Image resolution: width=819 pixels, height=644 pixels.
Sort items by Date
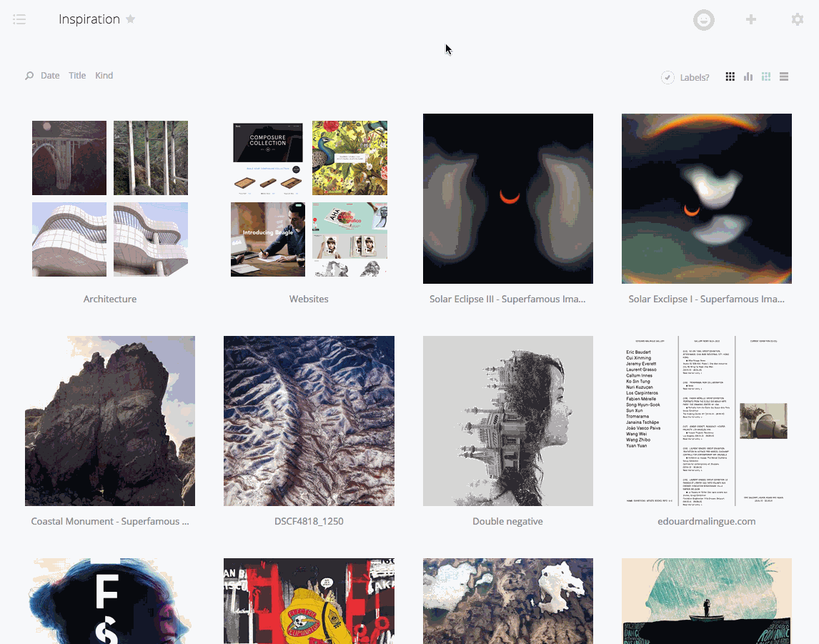[50, 76]
